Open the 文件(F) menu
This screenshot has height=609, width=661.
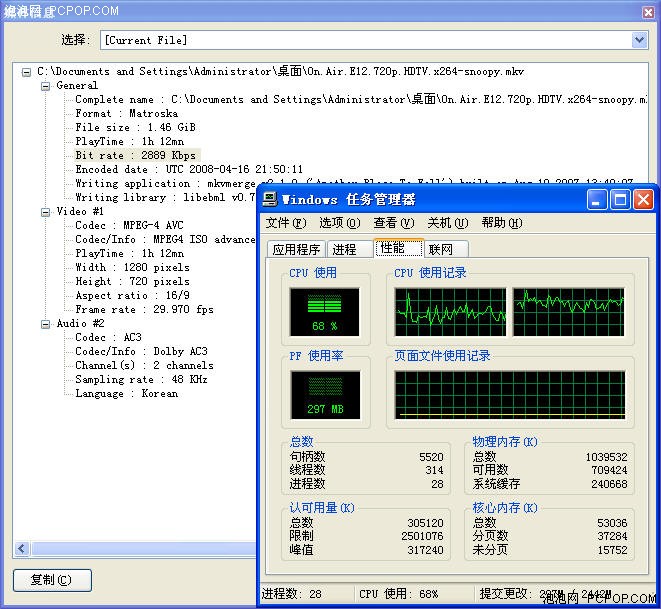[x=285, y=223]
